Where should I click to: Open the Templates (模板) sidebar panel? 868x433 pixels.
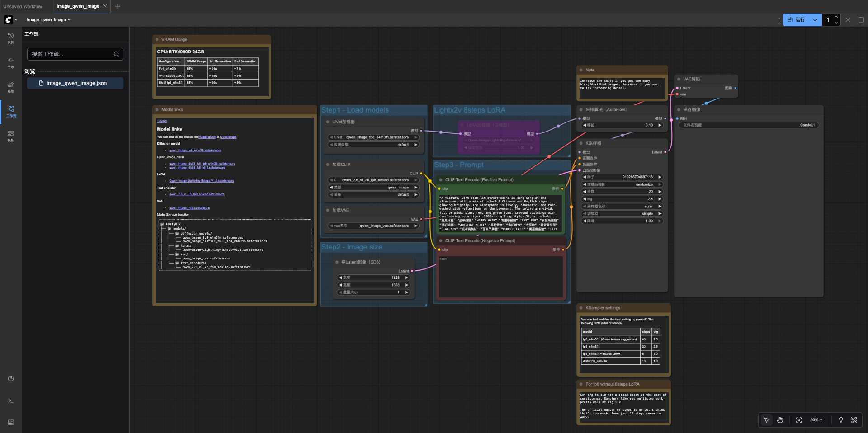11,136
